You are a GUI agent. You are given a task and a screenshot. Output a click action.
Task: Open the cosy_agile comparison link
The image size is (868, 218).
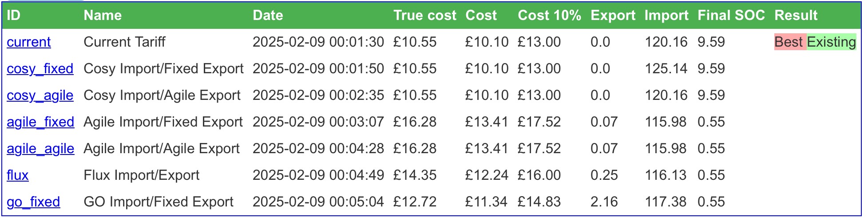(x=40, y=95)
